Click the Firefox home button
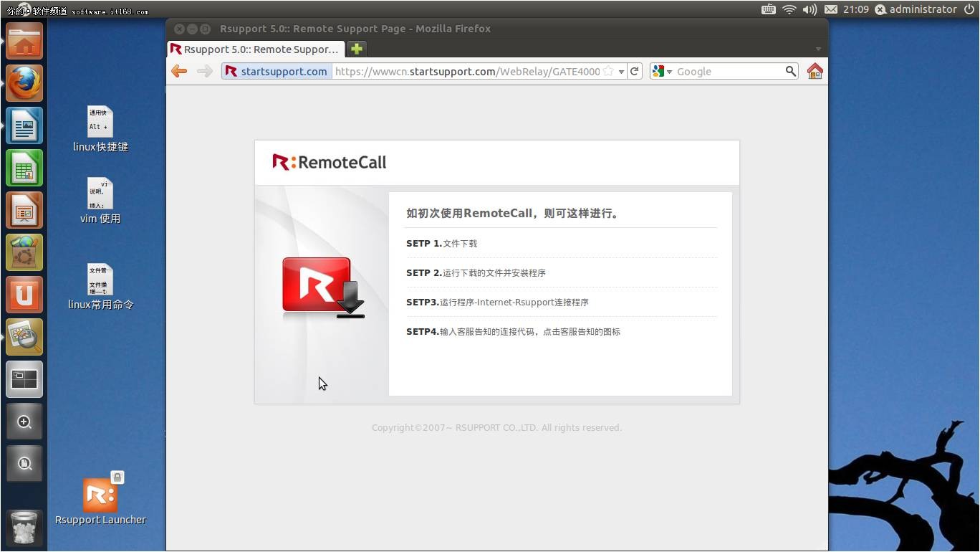980x552 pixels. (x=815, y=71)
